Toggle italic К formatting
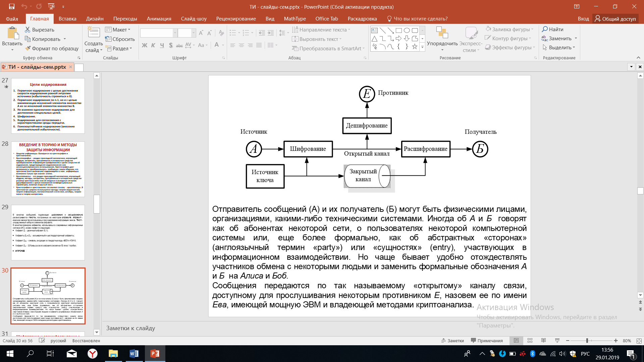The width and height of the screenshot is (644, 362). pos(153,45)
